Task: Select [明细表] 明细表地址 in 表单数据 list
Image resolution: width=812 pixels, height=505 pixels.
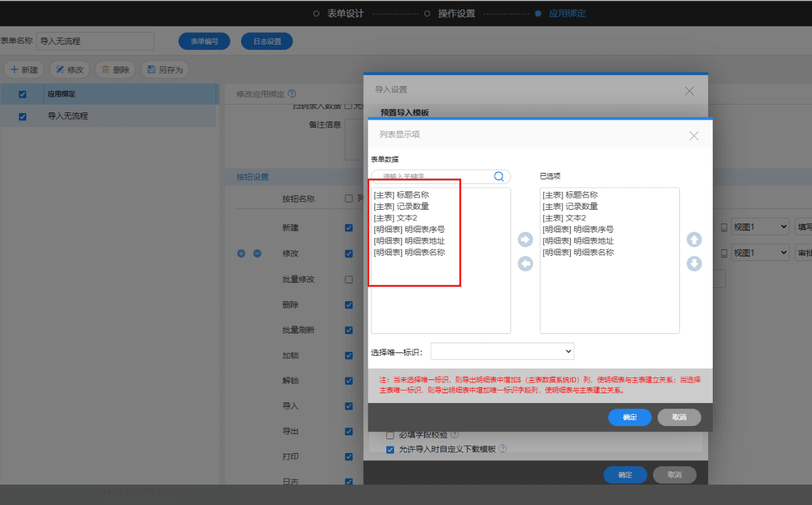Action: (x=409, y=241)
